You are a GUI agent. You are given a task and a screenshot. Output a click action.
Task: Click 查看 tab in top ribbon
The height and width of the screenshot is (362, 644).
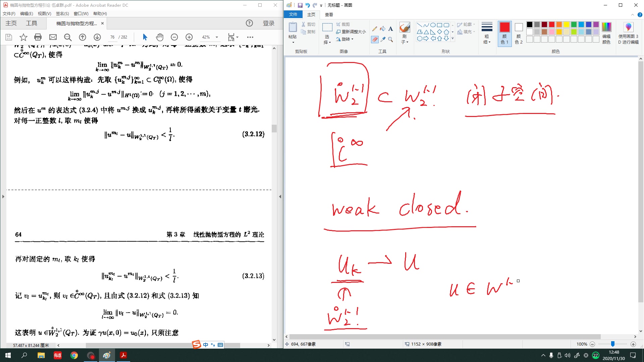tap(329, 14)
